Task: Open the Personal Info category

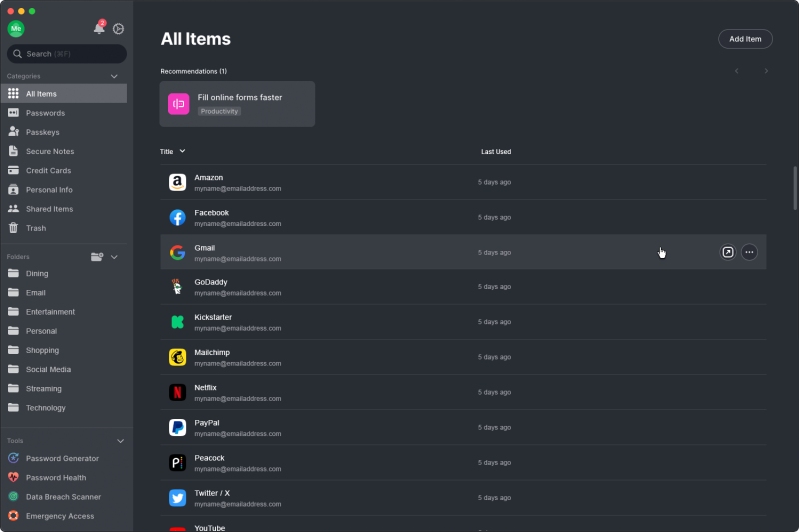Action: click(64, 190)
